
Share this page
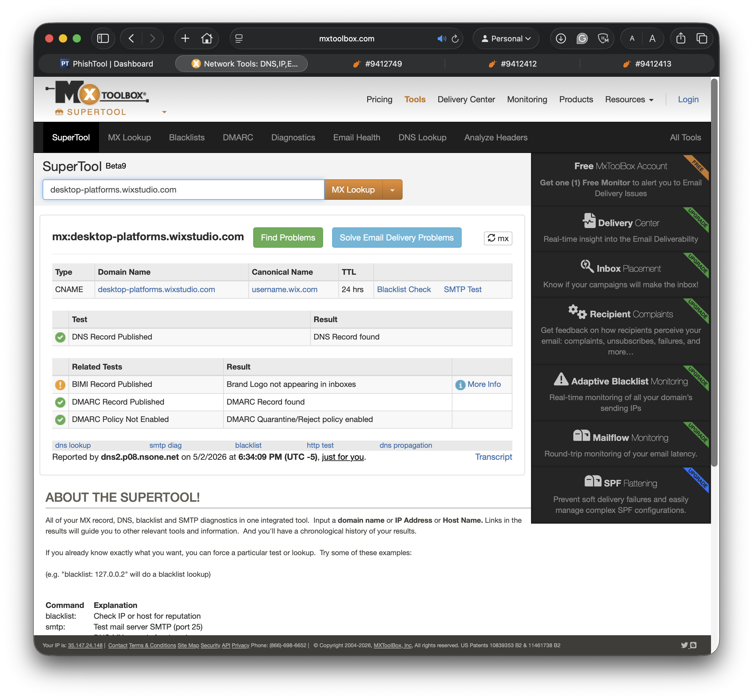(x=681, y=39)
